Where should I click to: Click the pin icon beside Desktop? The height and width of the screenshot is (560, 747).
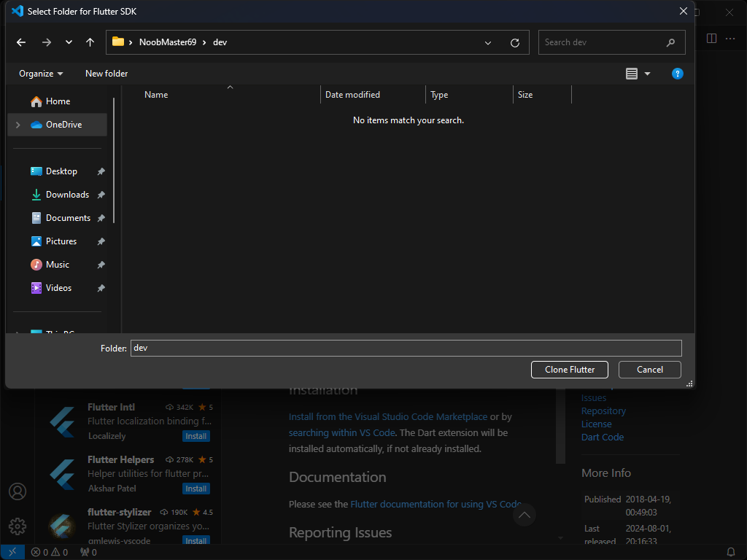tap(101, 171)
